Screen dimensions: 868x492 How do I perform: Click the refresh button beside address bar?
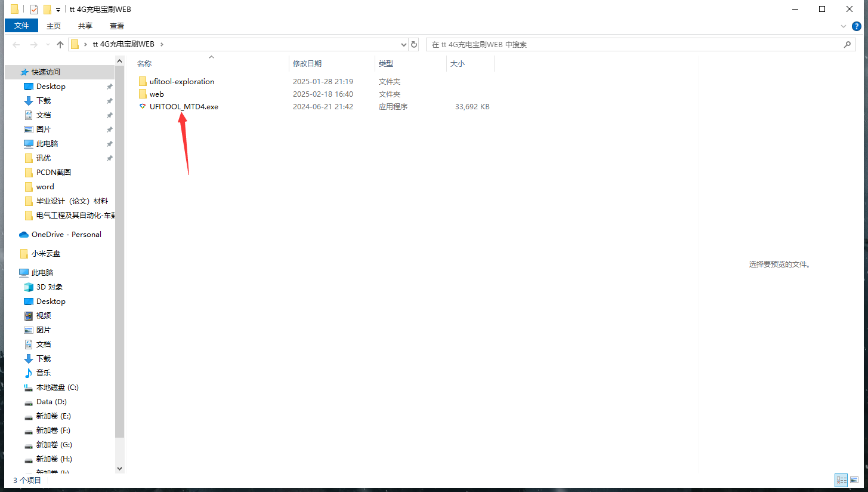coord(415,45)
